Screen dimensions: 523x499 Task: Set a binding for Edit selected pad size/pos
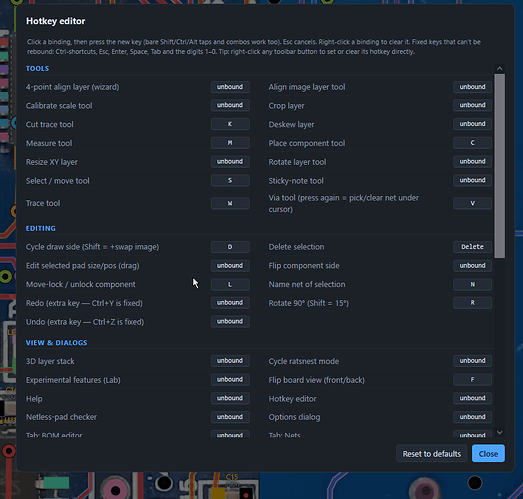coord(230,266)
